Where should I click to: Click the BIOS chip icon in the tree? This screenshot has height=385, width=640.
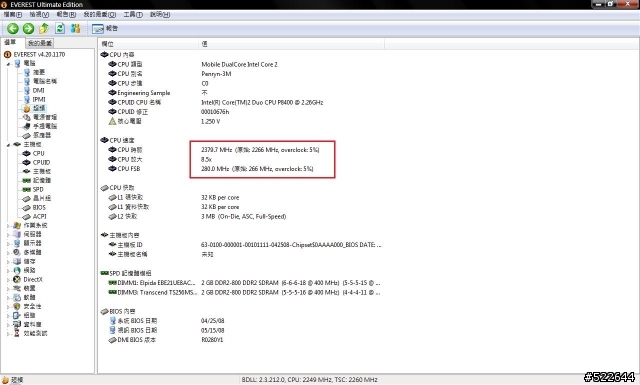[x=27, y=207]
